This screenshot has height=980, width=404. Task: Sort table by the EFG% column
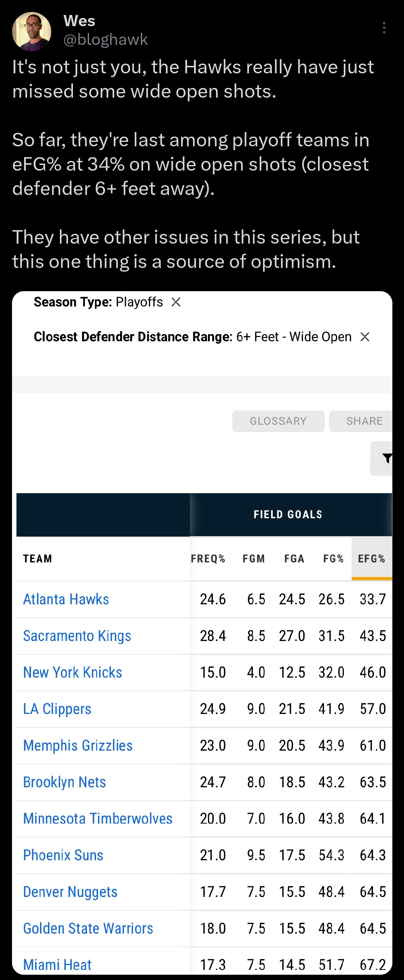(371, 559)
